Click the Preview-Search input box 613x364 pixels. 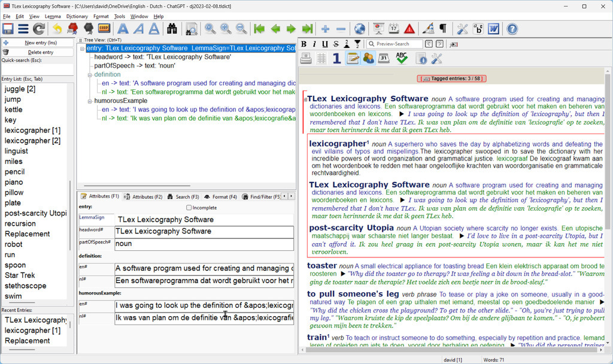(395, 44)
